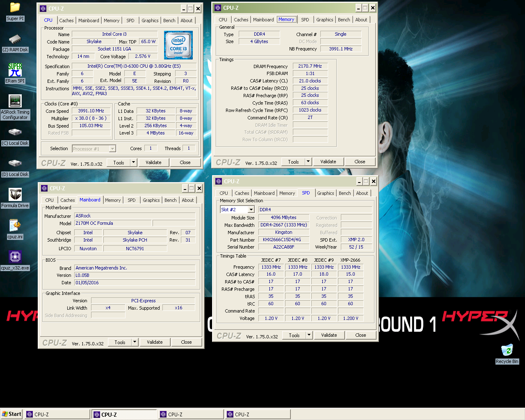Switch to Caches tab in the CPU tab window
Screen dimensions: 525x420
point(66,21)
